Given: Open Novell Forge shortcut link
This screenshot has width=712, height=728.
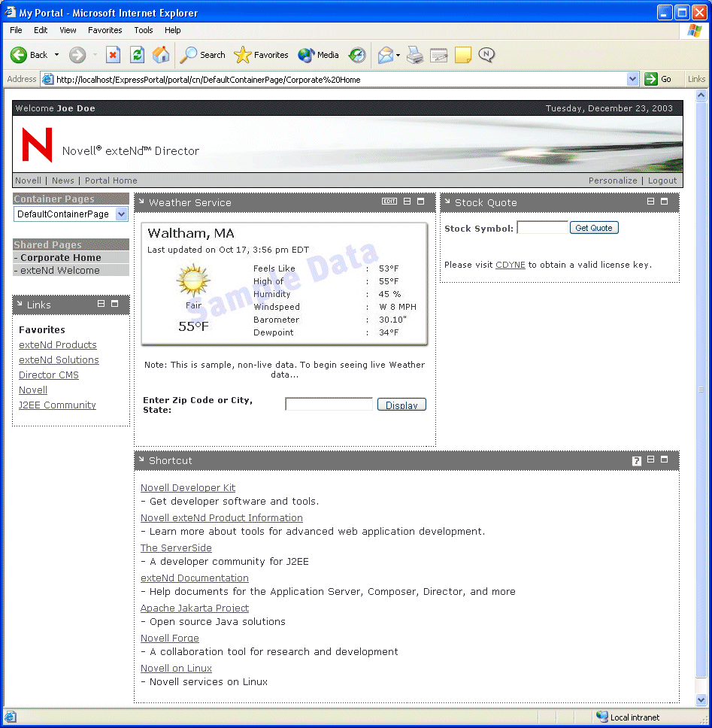Looking at the screenshot, I should click(x=169, y=638).
